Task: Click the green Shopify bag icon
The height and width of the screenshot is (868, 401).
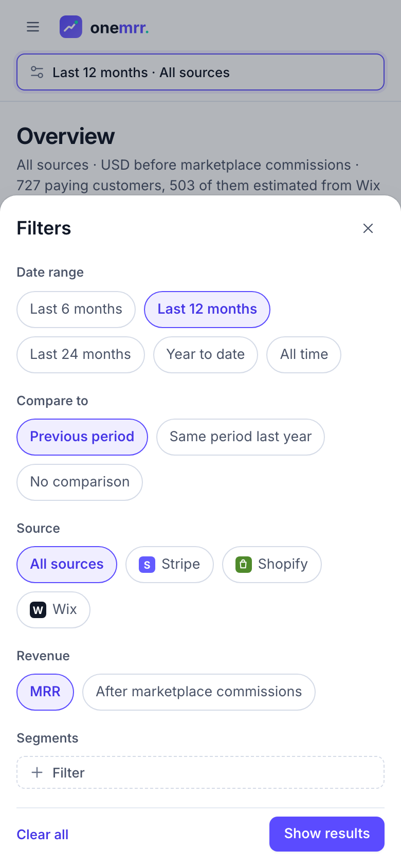Action: (244, 565)
